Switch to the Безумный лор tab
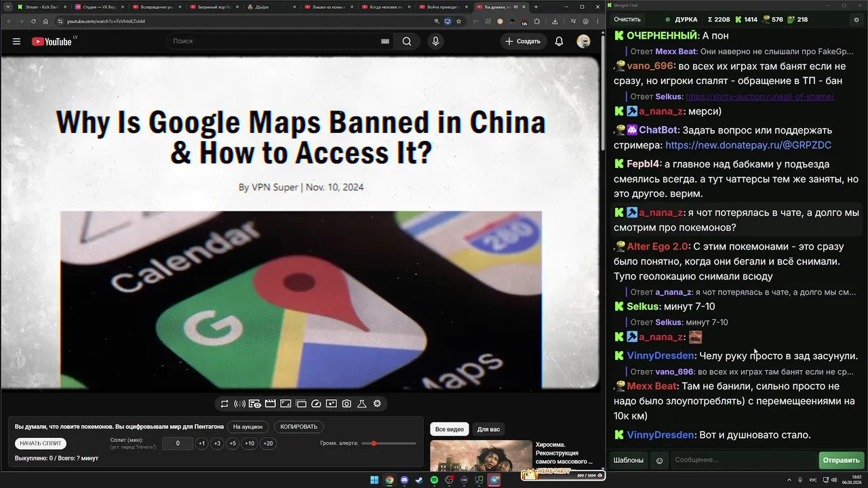Image resolution: width=868 pixels, height=488 pixels. click(x=214, y=7)
